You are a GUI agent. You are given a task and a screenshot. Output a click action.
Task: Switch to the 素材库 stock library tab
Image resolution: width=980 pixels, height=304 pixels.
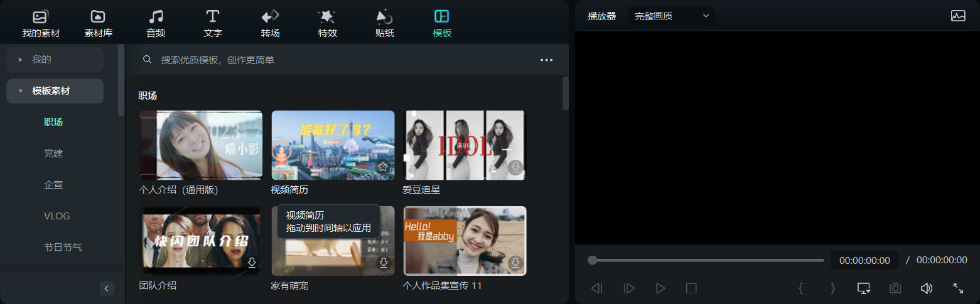pyautogui.click(x=98, y=23)
